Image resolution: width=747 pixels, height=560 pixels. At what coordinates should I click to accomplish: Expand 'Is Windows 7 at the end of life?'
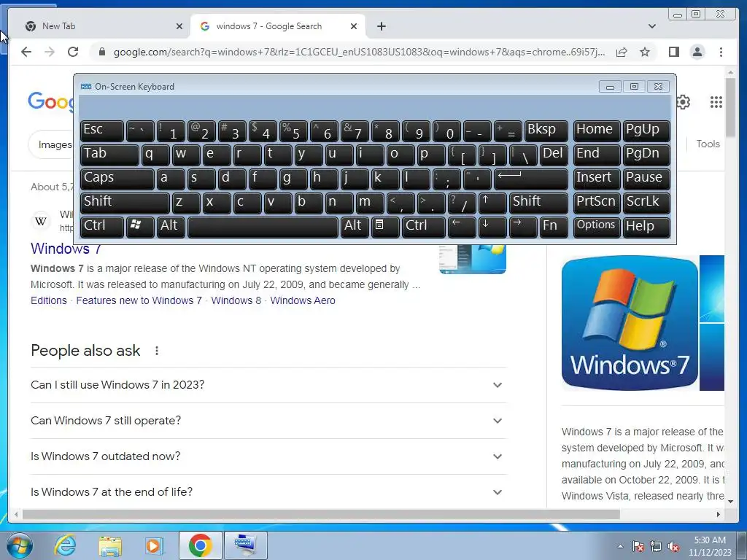pyautogui.click(x=268, y=492)
